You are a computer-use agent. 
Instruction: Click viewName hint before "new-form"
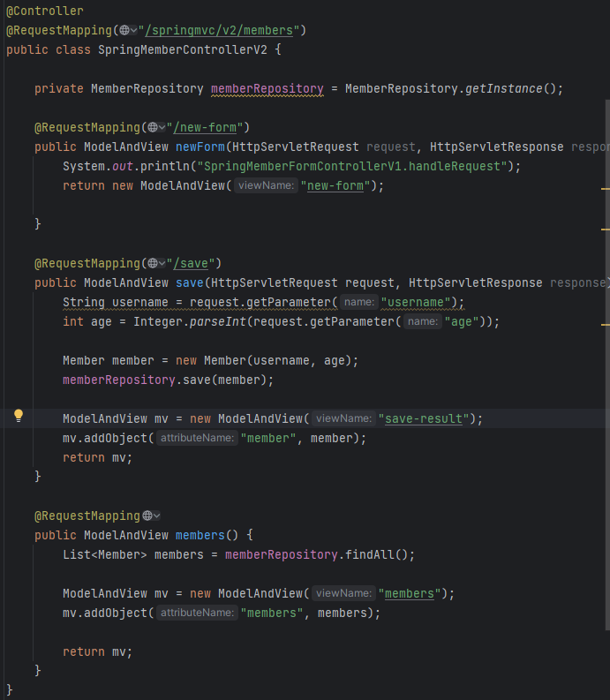coord(266,185)
